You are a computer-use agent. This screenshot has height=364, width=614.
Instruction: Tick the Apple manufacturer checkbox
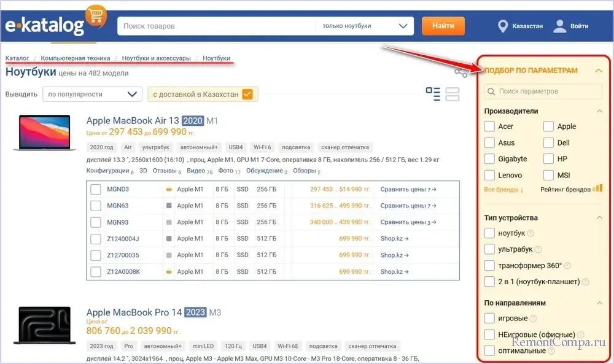pyautogui.click(x=548, y=126)
